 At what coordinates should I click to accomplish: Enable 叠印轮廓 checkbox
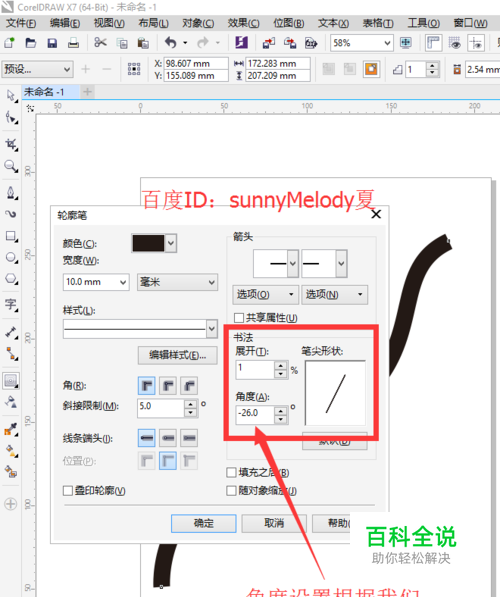click(68, 490)
